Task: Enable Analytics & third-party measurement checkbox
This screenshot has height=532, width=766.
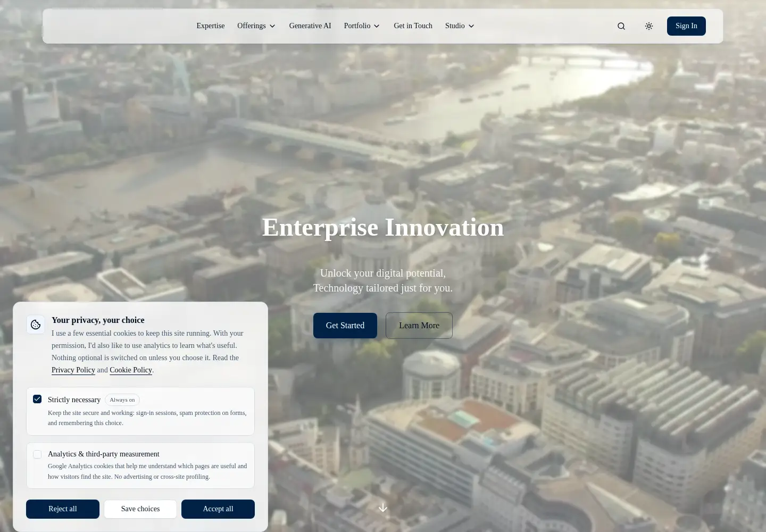Action: tap(37, 454)
